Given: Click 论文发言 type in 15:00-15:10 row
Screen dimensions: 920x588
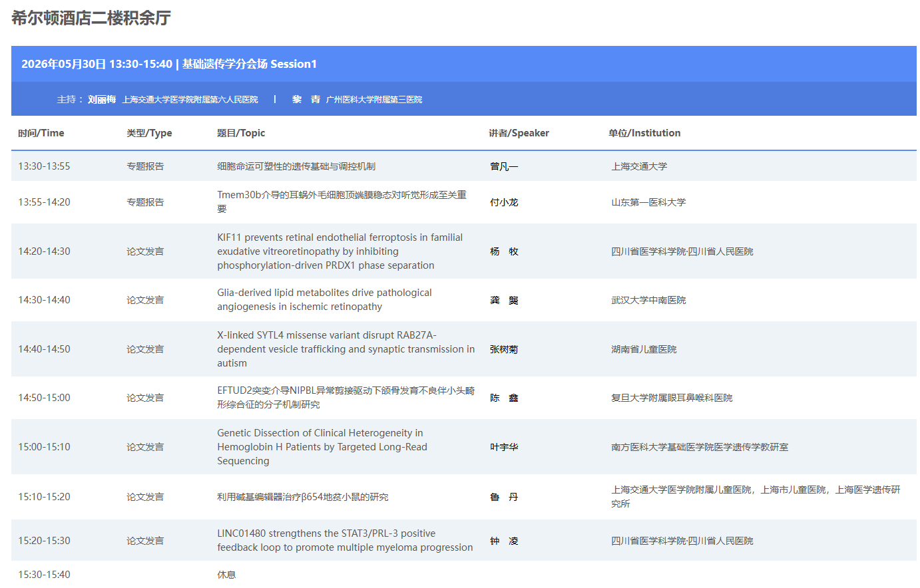Looking at the screenshot, I should coord(145,447).
